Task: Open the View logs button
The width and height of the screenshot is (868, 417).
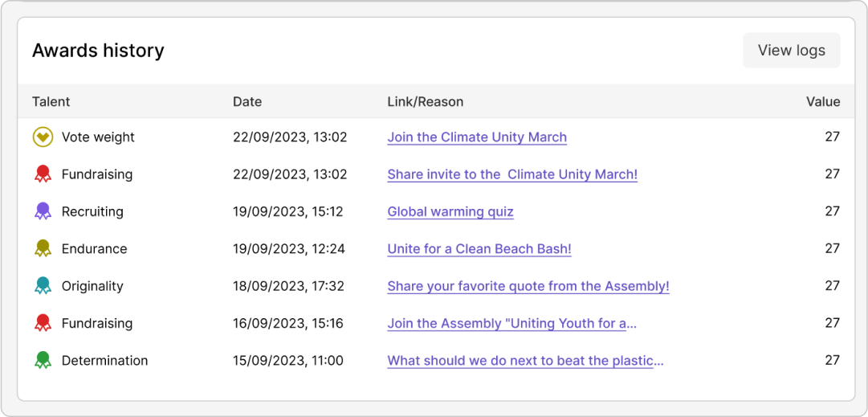Action: 791,51
